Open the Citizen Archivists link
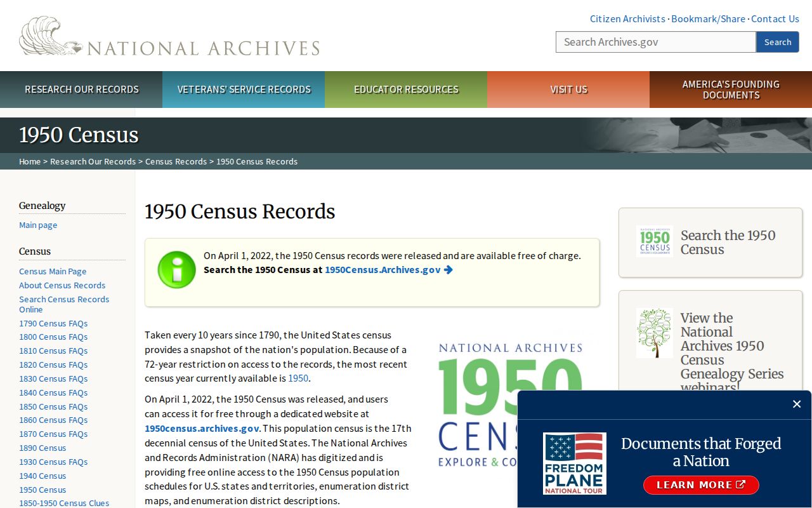Image resolution: width=812 pixels, height=508 pixels. click(x=627, y=19)
